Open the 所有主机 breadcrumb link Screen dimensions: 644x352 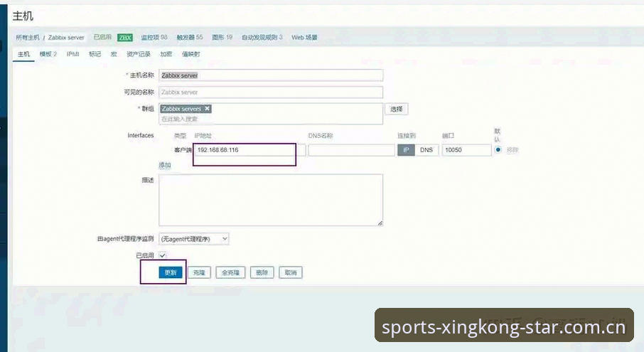click(28, 38)
